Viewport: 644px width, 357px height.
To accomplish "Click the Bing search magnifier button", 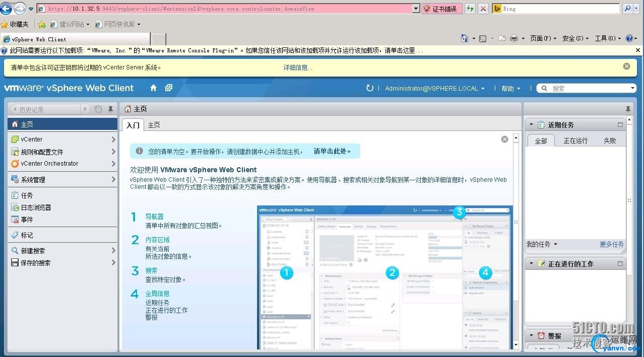I will point(627,9).
